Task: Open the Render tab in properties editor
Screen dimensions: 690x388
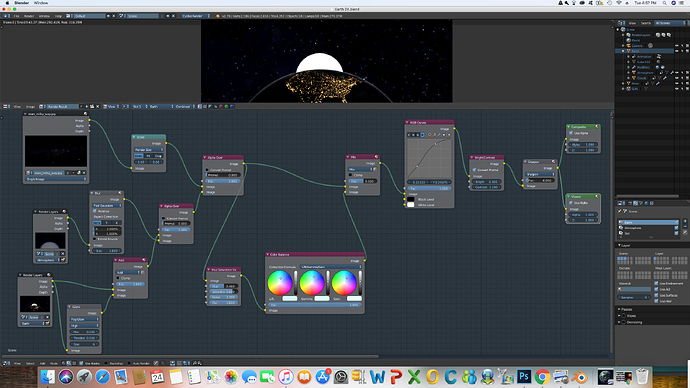Action: (630, 203)
